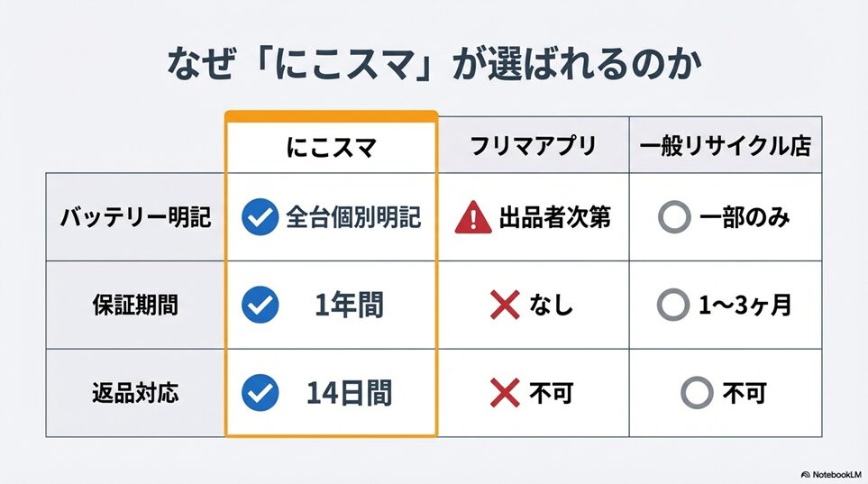Select the フリマアプリ column header
The image size is (868, 484).
click(535, 145)
